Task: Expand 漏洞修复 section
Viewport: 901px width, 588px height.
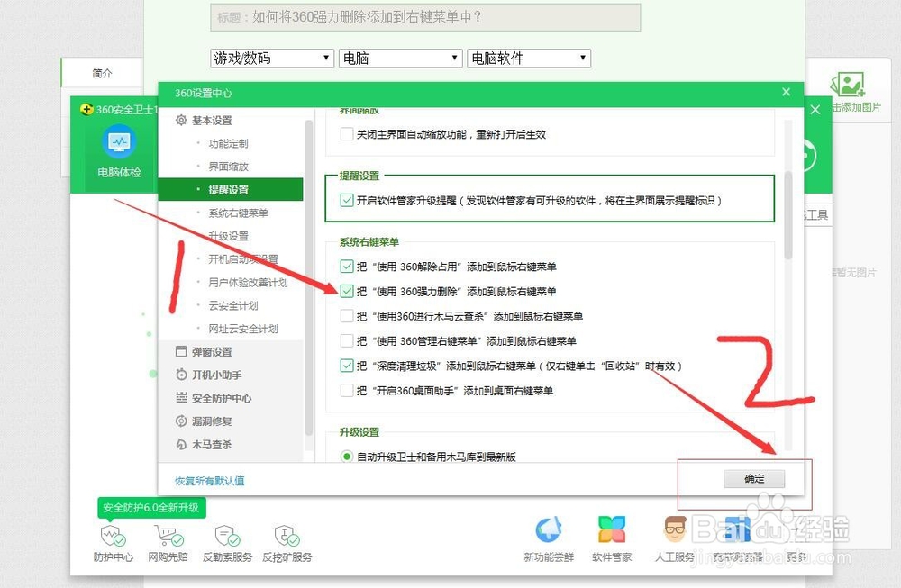Action: (212, 421)
